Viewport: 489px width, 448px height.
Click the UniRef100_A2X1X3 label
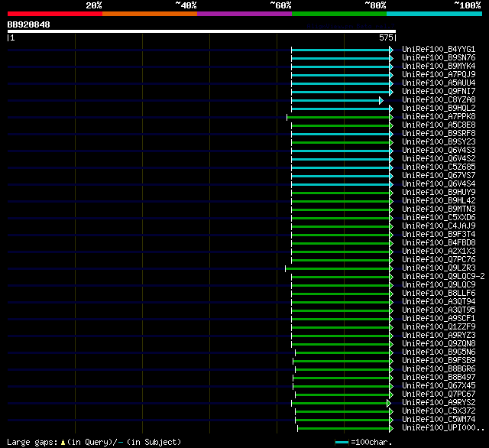(439, 252)
